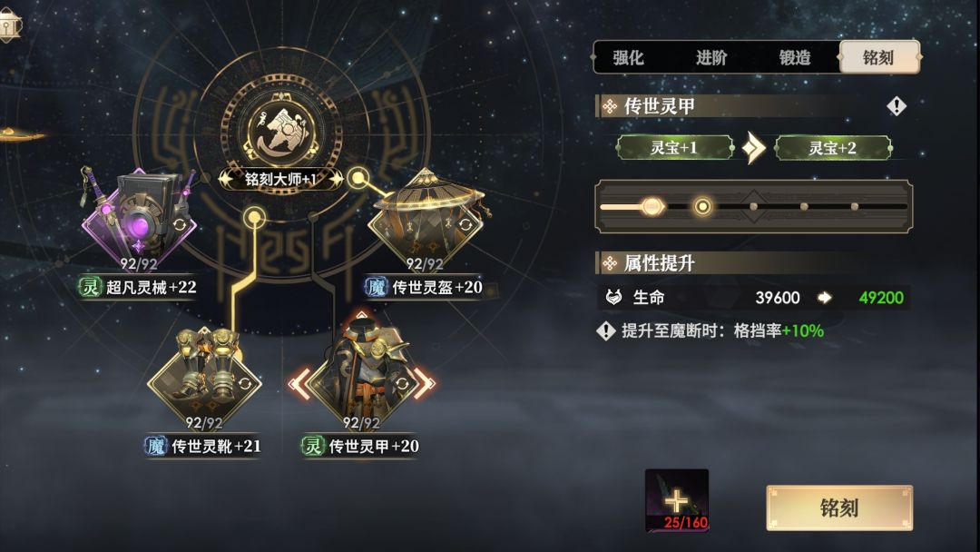Click the swap icon on the weapon
The width and height of the screenshot is (980, 552).
[x=180, y=224]
